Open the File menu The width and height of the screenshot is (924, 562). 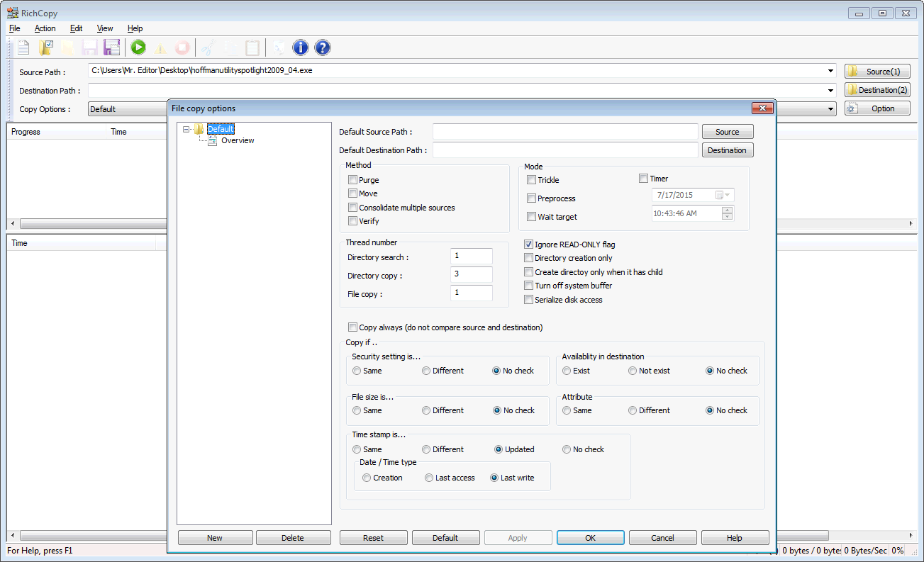[15, 28]
